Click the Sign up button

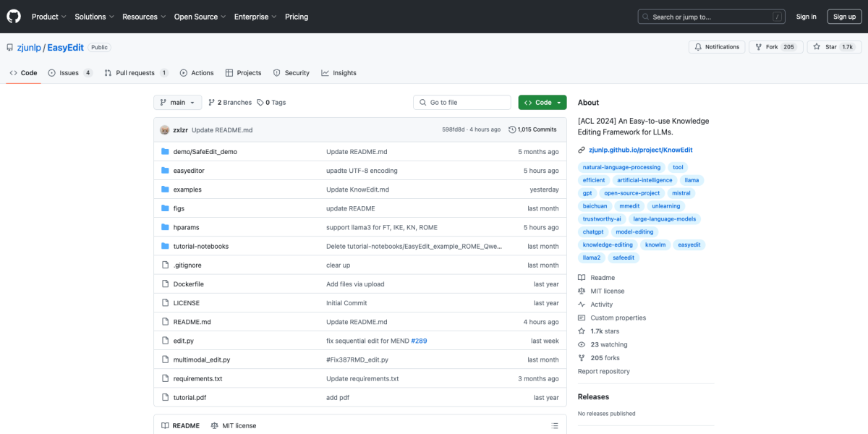[844, 17]
